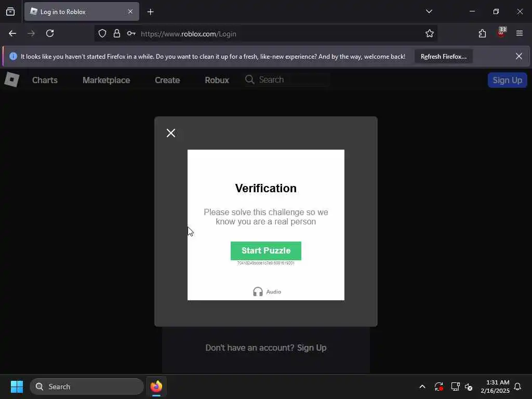This screenshot has height=399, width=532.
Task: Click the Refresh Firefox... button
Action: (x=444, y=57)
